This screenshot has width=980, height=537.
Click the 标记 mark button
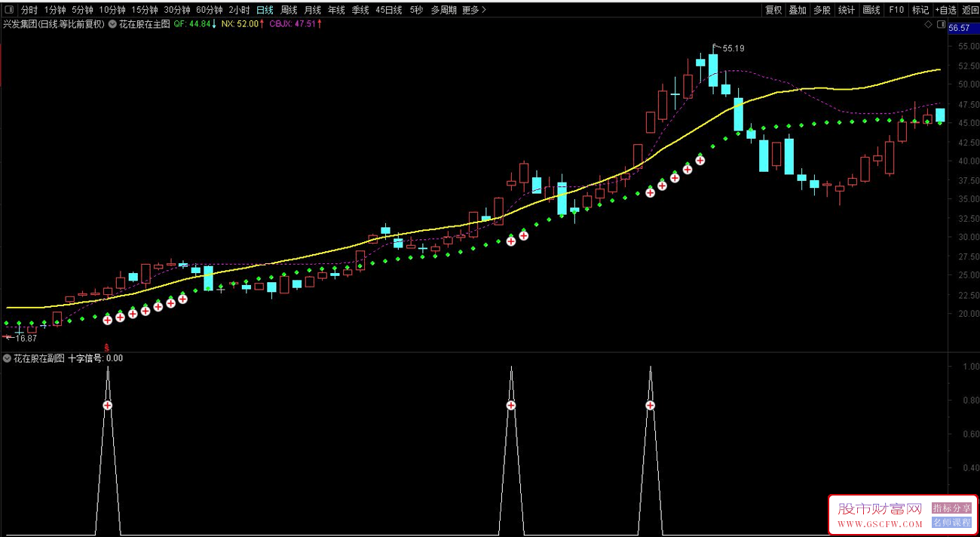pos(920,10)
